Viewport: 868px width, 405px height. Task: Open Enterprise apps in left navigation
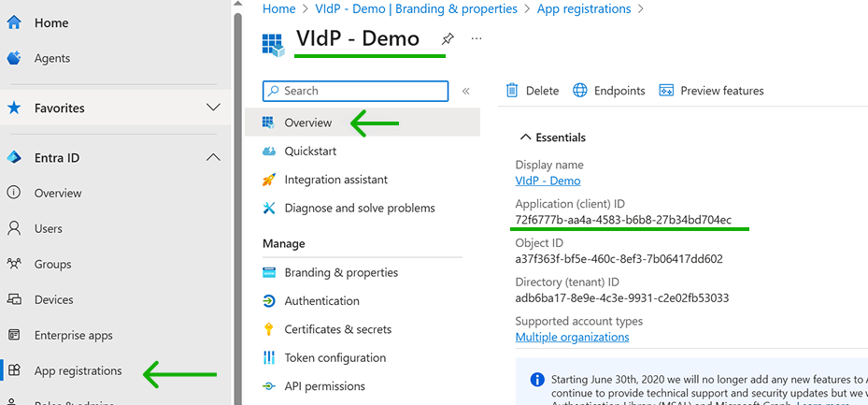tap(73, 335)
